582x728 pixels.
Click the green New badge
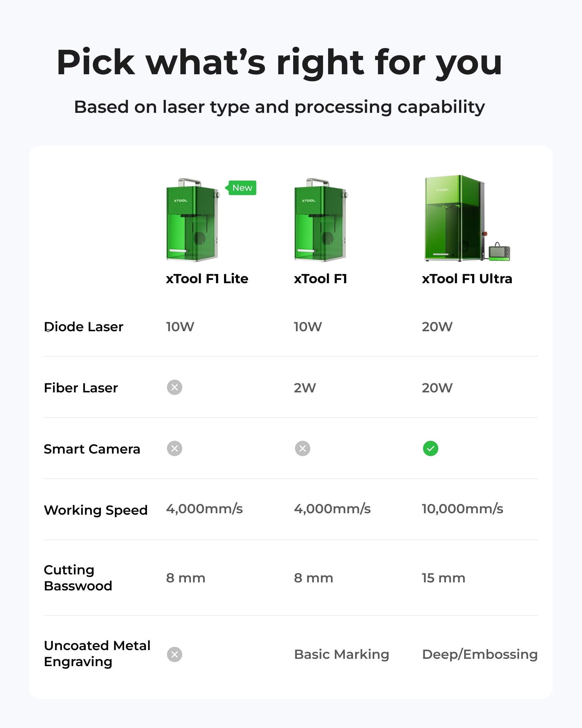(242, 188)
